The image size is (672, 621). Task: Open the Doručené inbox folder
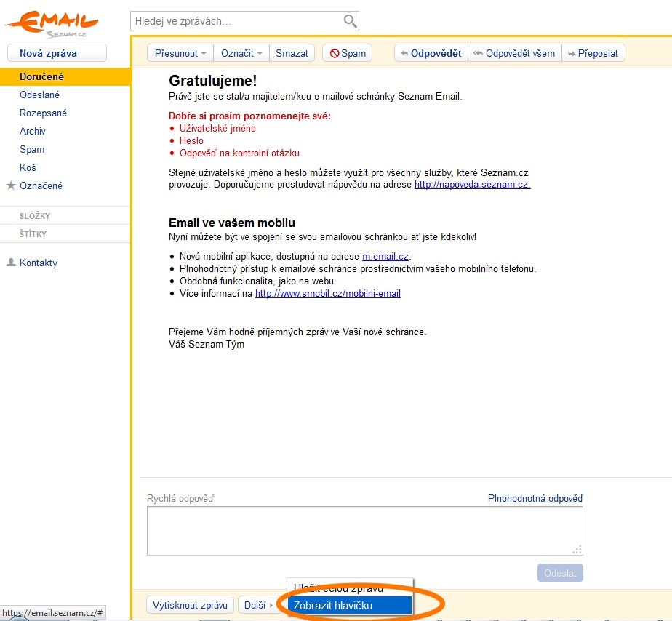coord(41,76)
